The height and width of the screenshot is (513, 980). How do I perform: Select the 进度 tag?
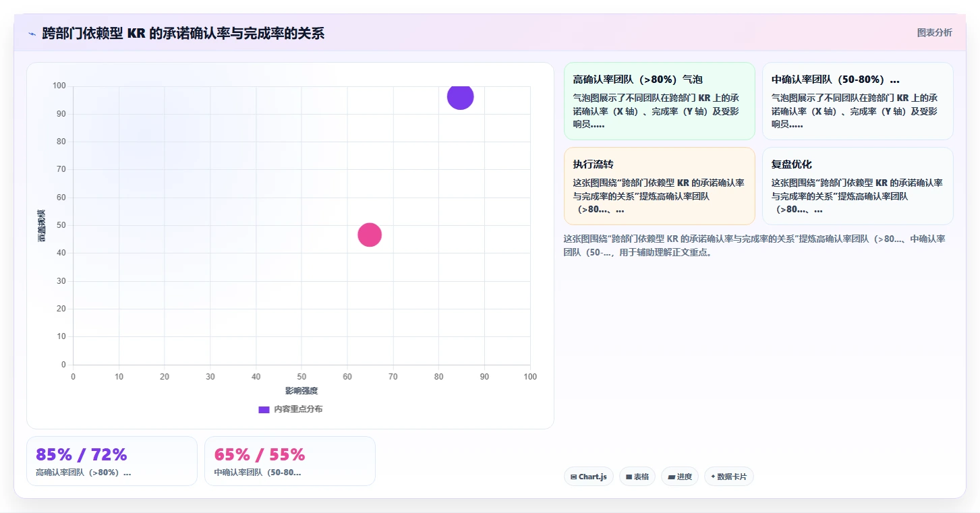point(680,477)
